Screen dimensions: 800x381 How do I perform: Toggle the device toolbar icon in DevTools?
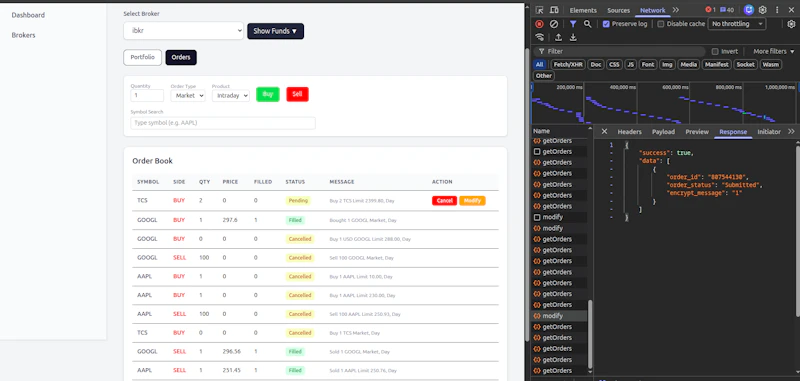point(554,10)
